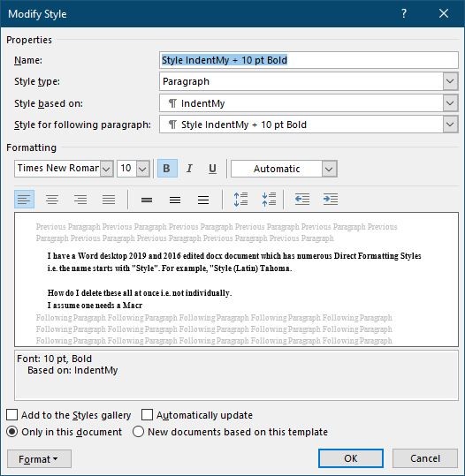Toggle Underline formatting button
Image resolution: width=465 pixels, height=476 pixels.
pos(212,169)
